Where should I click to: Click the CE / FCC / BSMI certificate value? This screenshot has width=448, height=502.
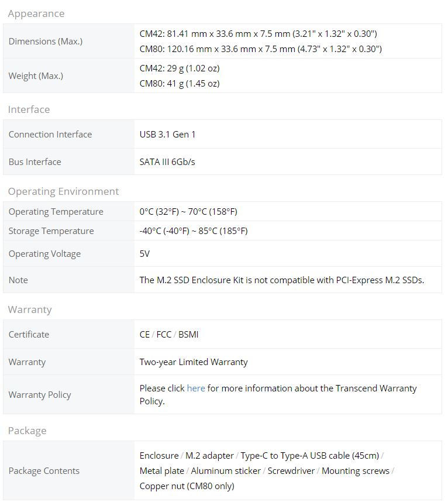click(169, 335)
